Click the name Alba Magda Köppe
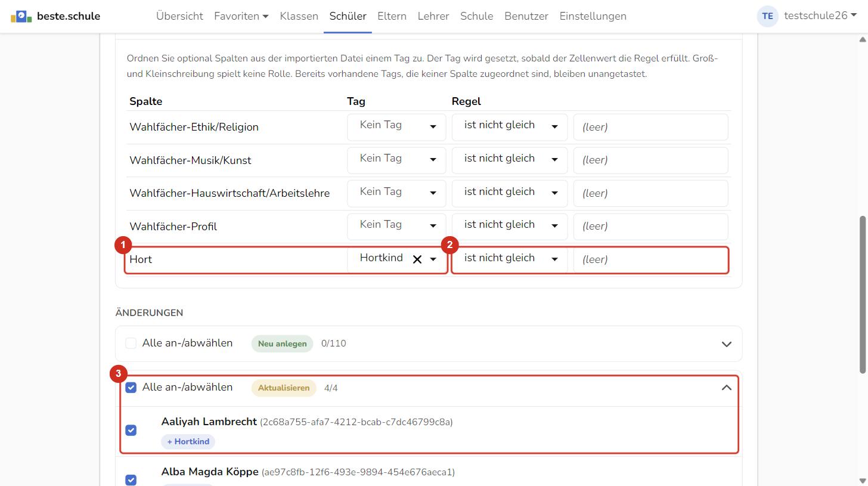The height and width of the screenshot is (486, 868). coord(209,472)
